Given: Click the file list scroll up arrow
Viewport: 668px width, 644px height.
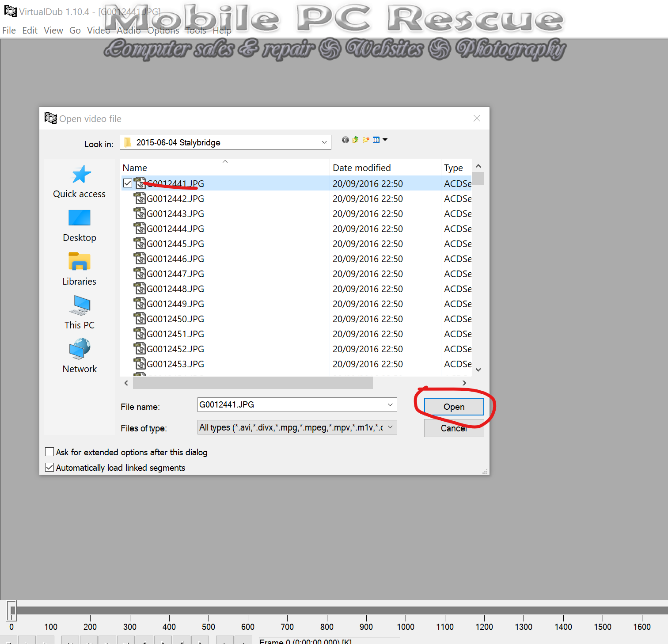Looking at the screenshot, I should pyautogui.click(x=478, y=166).
